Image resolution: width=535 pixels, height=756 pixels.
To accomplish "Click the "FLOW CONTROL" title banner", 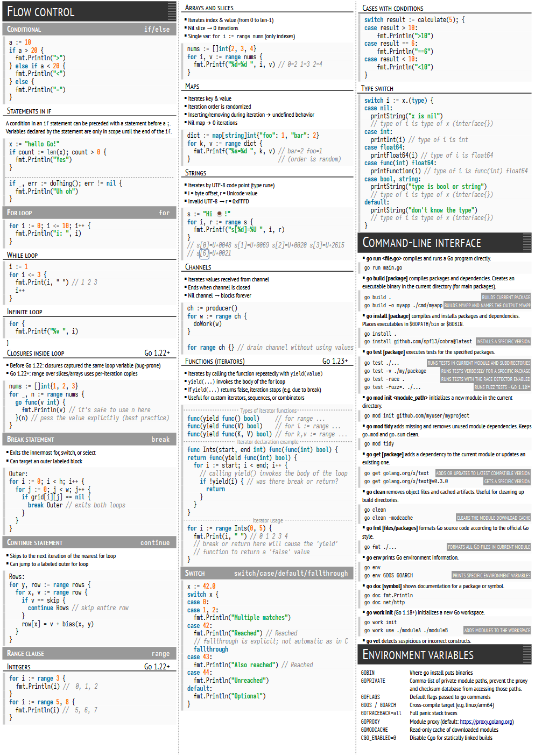I will 89,11.
